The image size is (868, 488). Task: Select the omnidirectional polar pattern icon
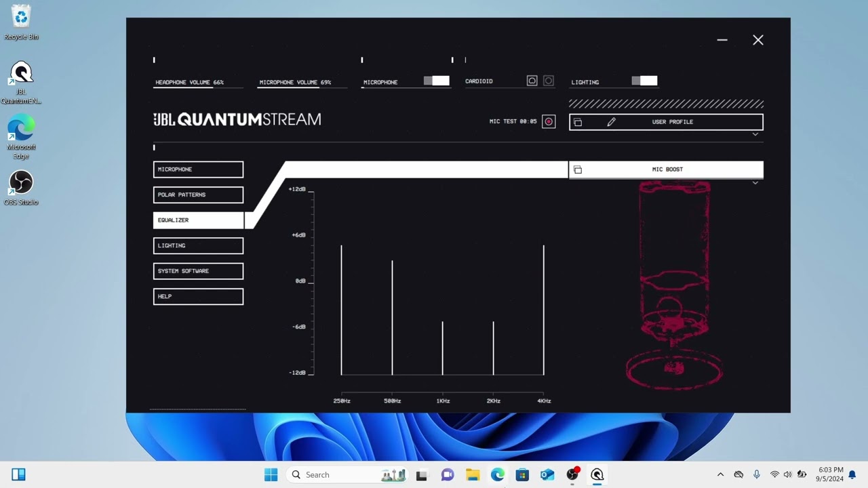(x=549, y=81)
